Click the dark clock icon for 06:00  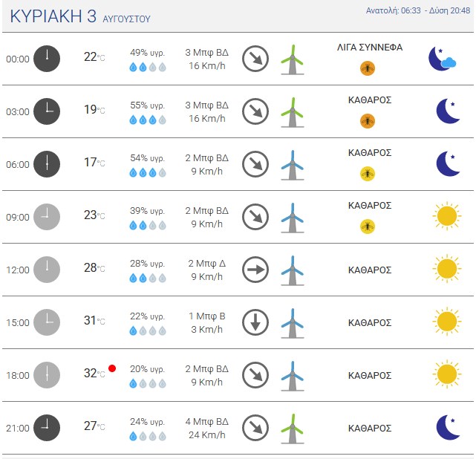(47, 164)
